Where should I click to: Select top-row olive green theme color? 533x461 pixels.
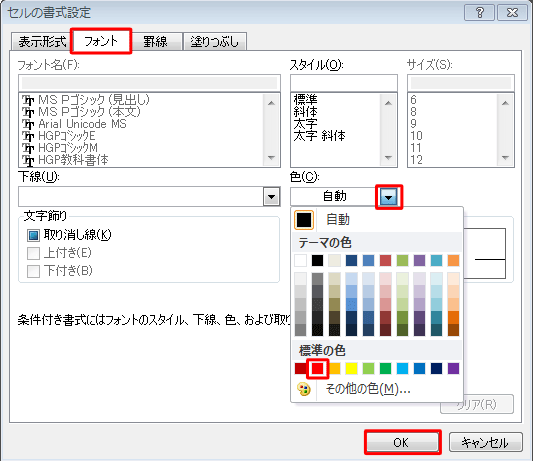pyautogui.click(x=402, y=261)
